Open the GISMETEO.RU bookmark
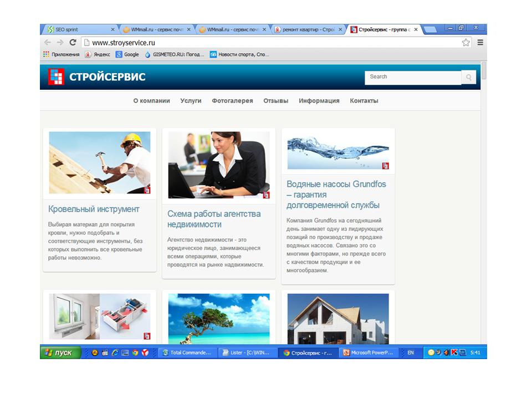Viewport: 532px width, 399px height. click(x=175, y=54)
